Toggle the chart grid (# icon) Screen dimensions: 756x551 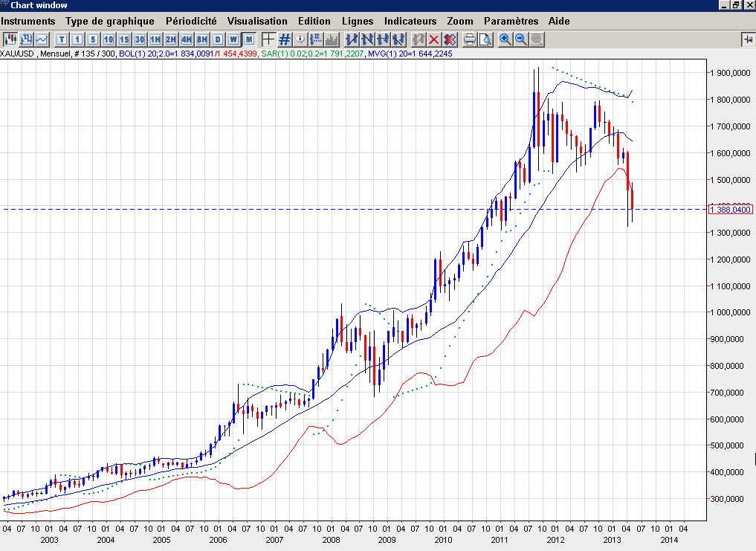click(x=284, y=39)
